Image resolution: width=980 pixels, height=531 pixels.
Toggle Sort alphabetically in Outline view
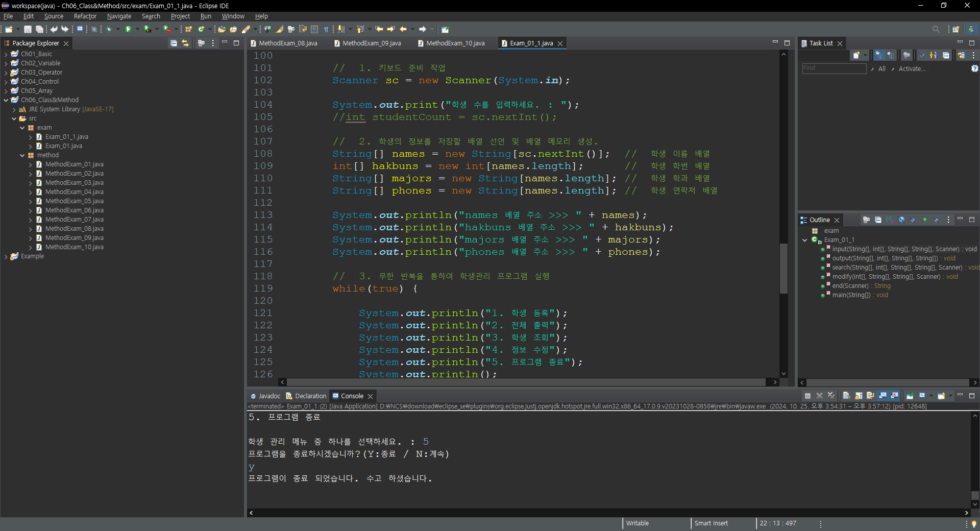point(890,220)
